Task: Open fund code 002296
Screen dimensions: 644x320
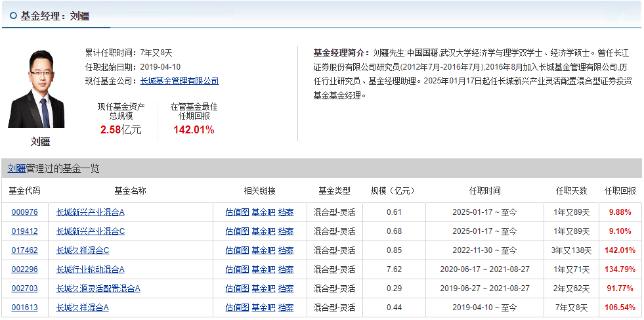Action: pyautogui.click(x=25, y=269)
